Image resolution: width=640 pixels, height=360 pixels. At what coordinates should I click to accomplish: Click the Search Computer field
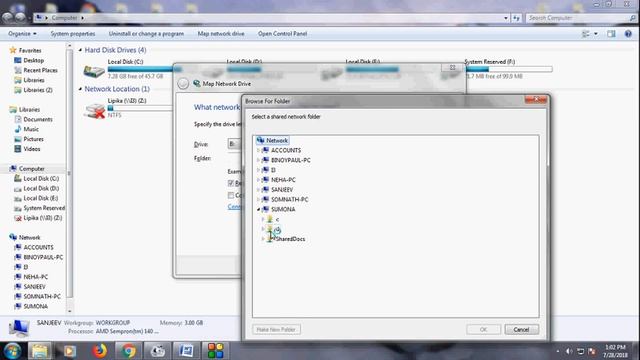[x=581, y=18]
